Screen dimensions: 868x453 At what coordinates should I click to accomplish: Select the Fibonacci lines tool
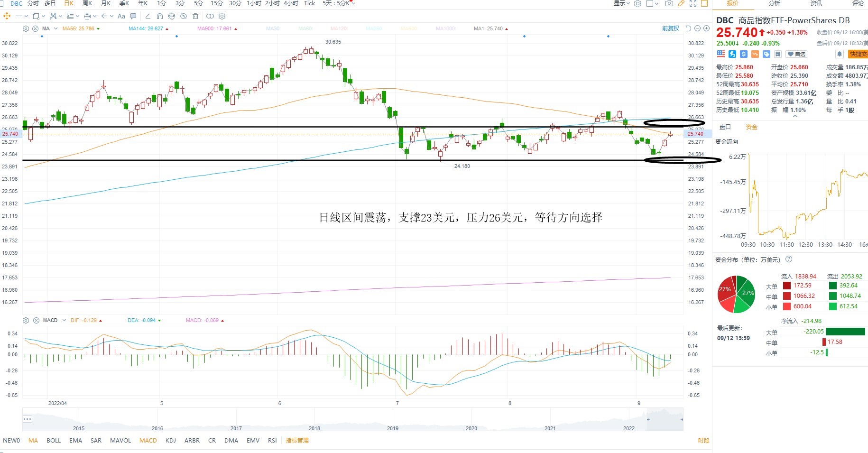pyautogui.click(x=70, y=16)
